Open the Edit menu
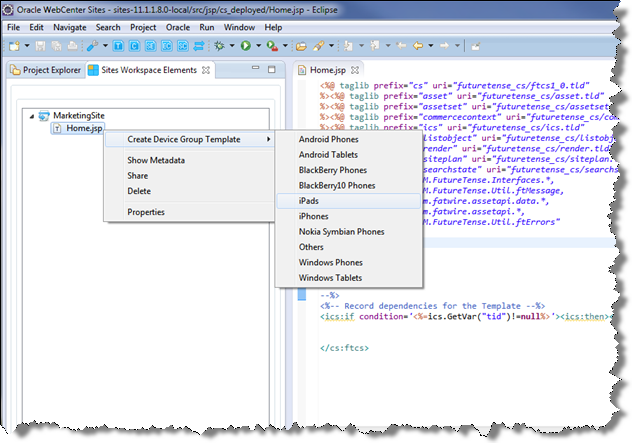The image size is (632, 443). click(x=36, y=27)
